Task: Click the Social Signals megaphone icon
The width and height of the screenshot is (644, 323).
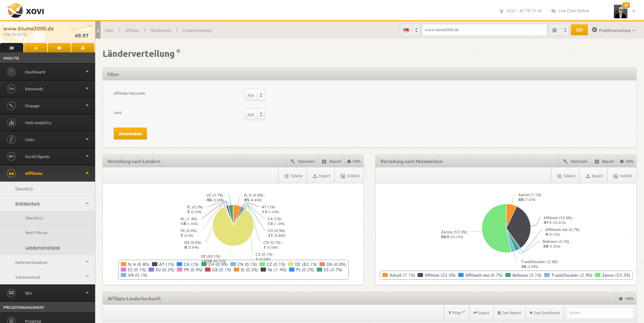Action: (x=12, y=157)
